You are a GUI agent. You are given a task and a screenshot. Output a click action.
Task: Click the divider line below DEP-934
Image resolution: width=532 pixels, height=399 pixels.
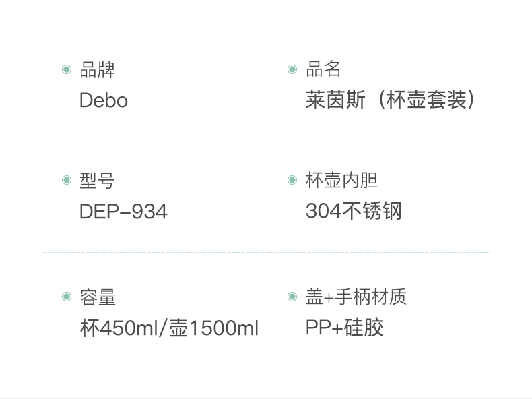[266, 252]
